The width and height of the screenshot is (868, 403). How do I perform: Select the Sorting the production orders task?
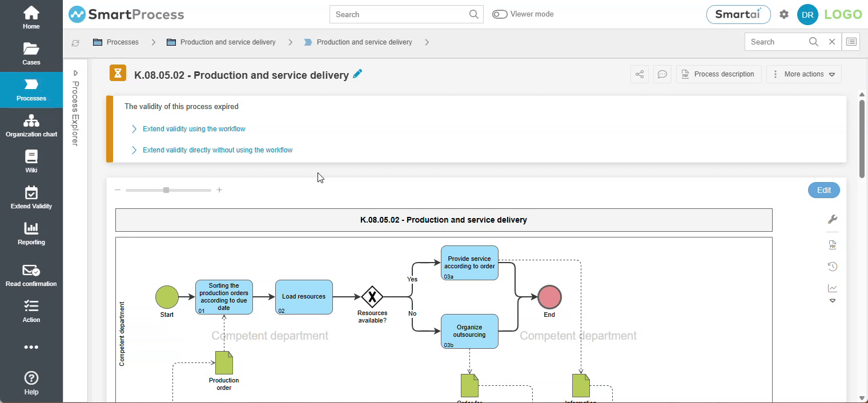click(224, 297)
